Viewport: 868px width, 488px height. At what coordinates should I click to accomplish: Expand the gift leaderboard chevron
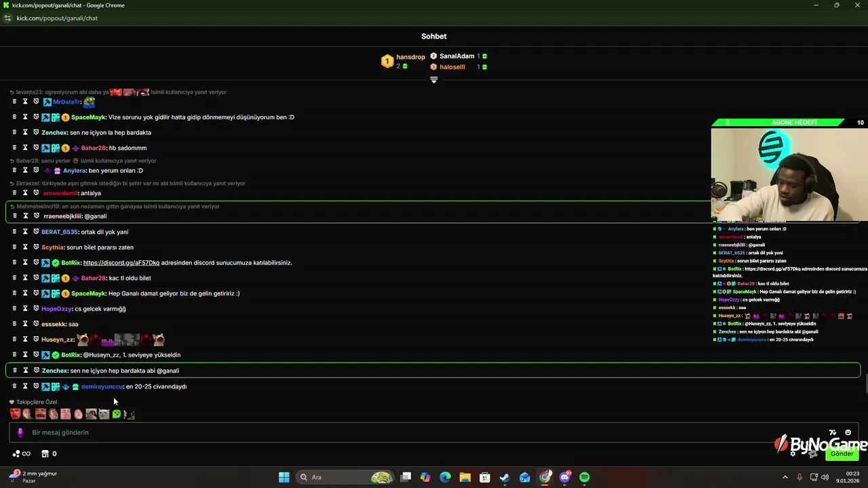(x=434, y=79)
